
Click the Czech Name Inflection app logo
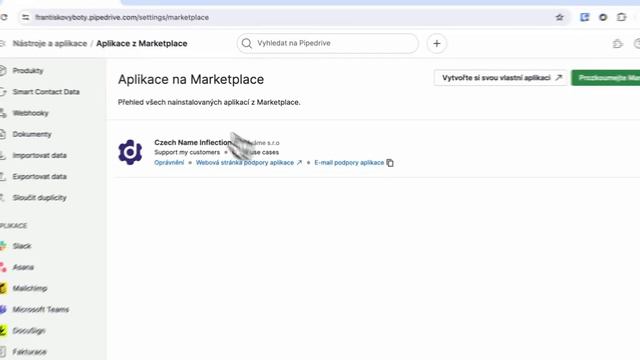[x=130, y=152]
